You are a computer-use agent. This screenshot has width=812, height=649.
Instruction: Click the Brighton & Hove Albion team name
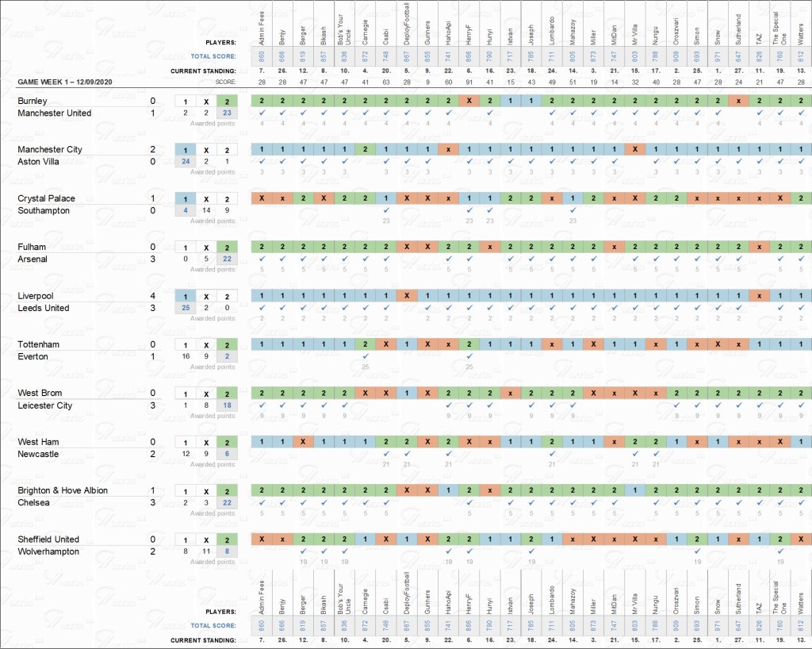[x=63, y=490]
